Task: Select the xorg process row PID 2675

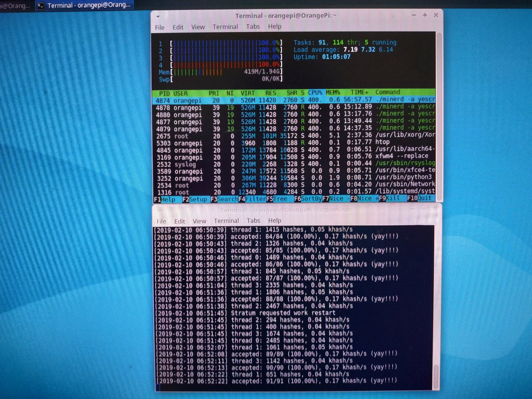Action: (x=294, y=136)
